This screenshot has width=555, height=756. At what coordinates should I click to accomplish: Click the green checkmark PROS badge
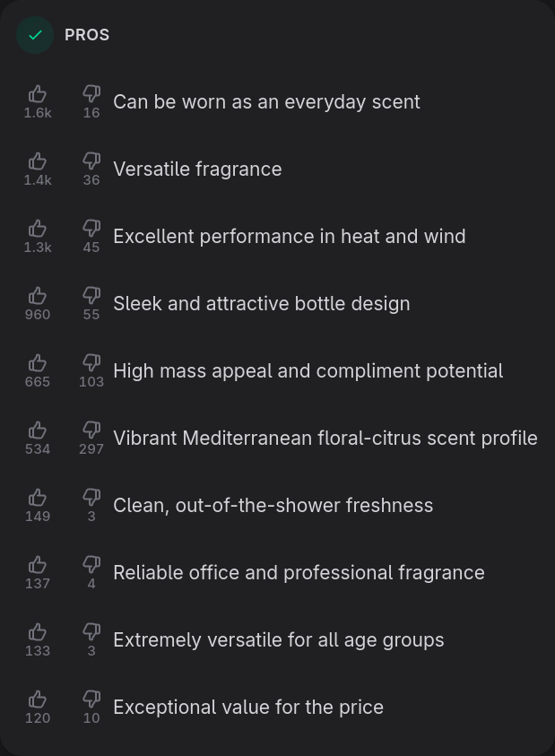point(35,35)
